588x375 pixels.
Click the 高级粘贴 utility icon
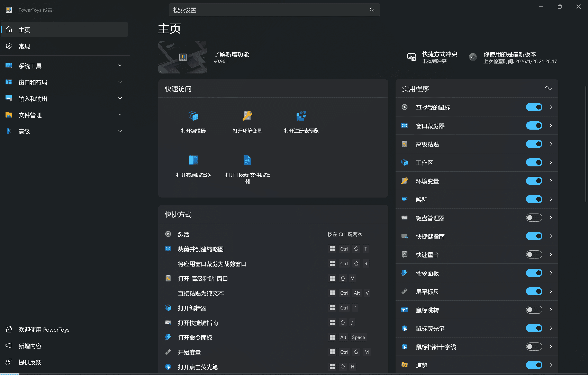tap(404, 144)
